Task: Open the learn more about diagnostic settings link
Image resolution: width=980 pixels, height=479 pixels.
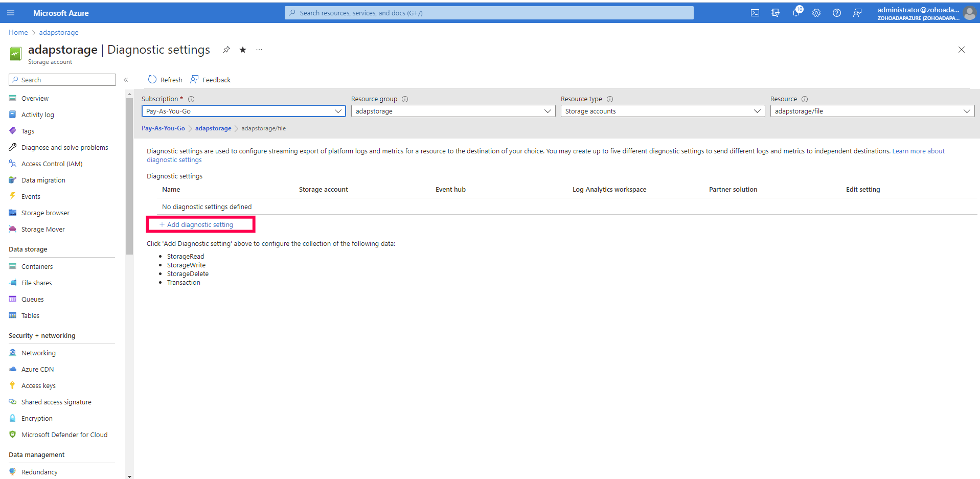Action: 918,151
